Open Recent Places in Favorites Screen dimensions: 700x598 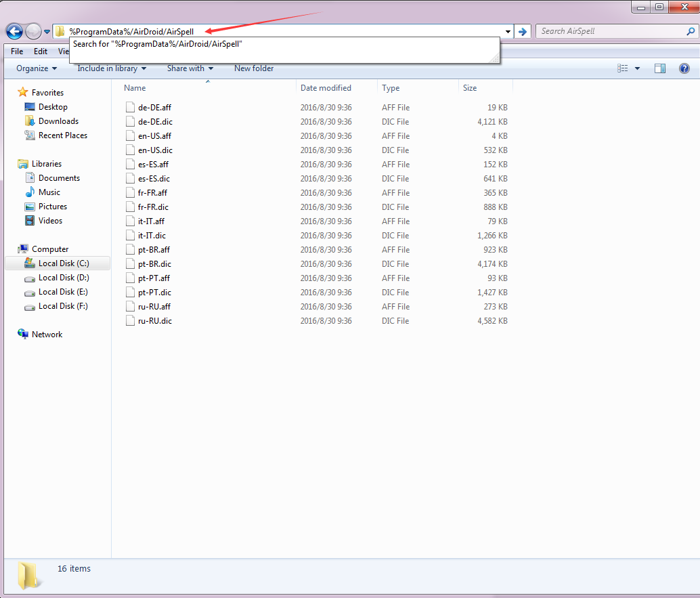click(x=56, y=135)
